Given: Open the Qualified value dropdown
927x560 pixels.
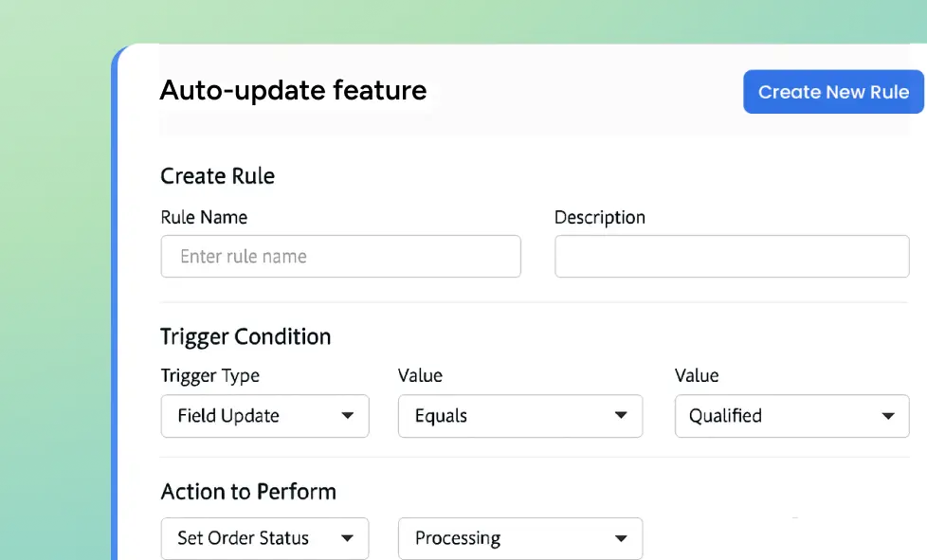Looking at the screenshot, I should [791, 416].
